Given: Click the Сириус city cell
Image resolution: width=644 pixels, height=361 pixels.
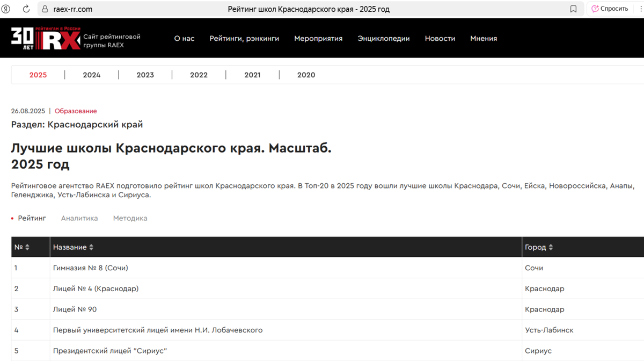Looking at the screenshot, I should click(538, 351).
